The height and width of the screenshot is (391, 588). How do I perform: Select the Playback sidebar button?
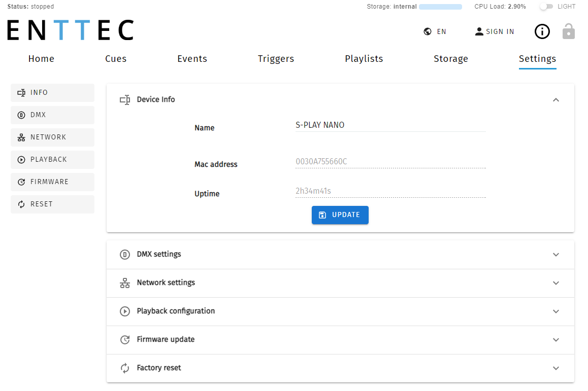click(x=52, y=160)
